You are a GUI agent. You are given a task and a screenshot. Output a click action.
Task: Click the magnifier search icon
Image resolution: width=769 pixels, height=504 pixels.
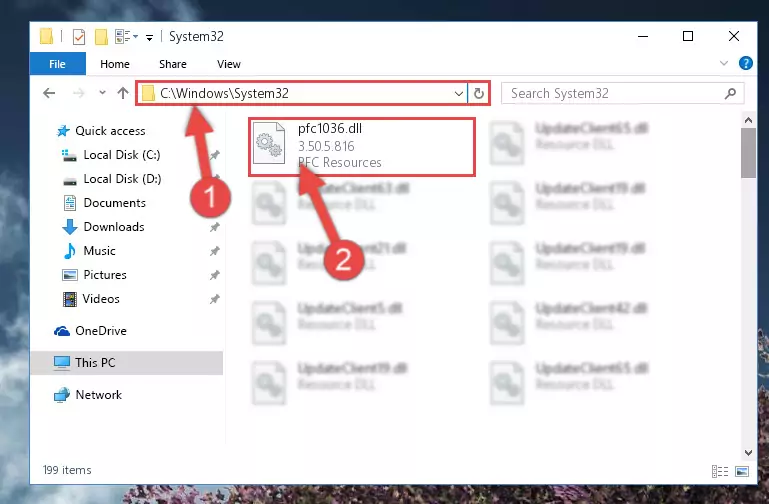coord(730,93)
